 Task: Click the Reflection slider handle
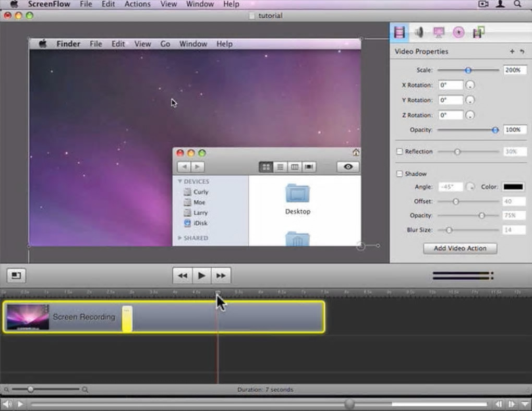point(457,152)
